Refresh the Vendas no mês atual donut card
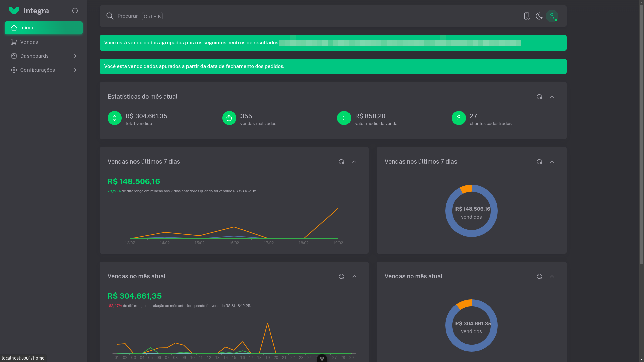644x362 pixels. [x=539, y=276]
